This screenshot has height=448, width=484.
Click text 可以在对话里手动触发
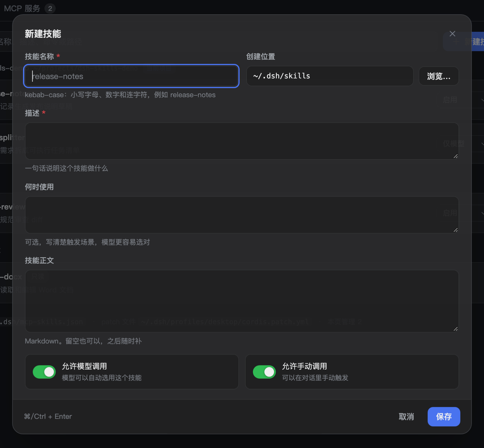[315, 378]
